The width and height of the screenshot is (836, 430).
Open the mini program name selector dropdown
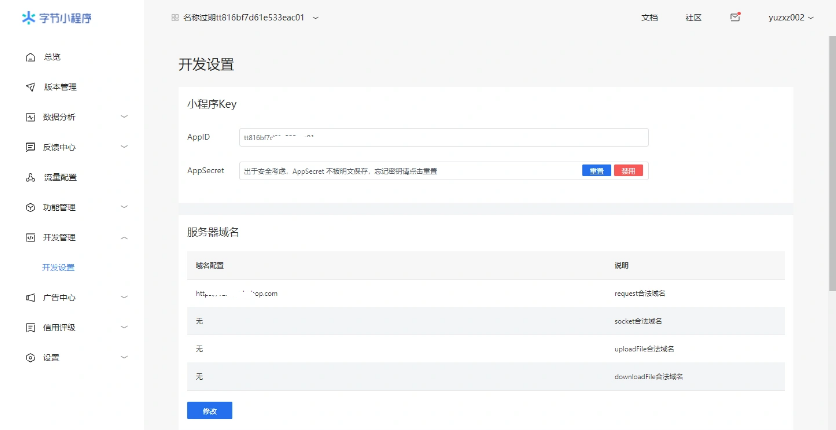click(x=238, y=17)
